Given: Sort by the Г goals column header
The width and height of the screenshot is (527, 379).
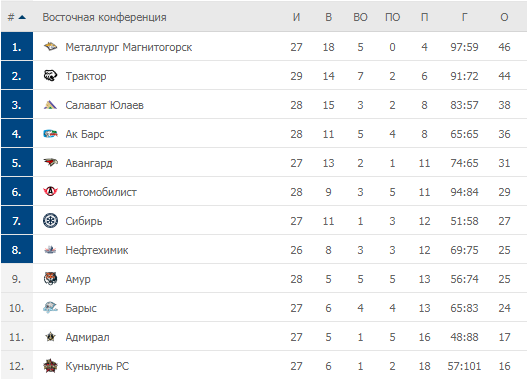Looking at the screenshot, I should point(464,17).
